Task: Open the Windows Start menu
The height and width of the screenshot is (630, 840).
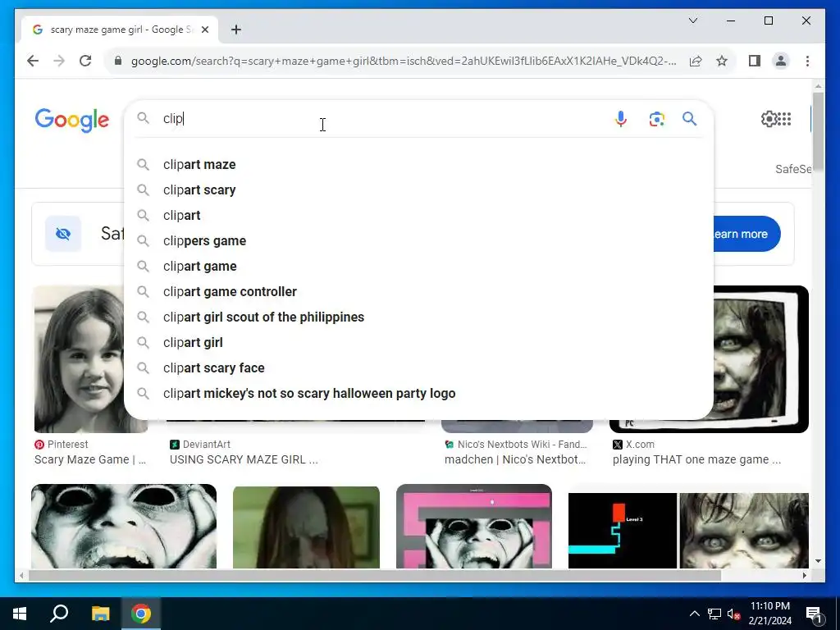Action: [20, 614]
